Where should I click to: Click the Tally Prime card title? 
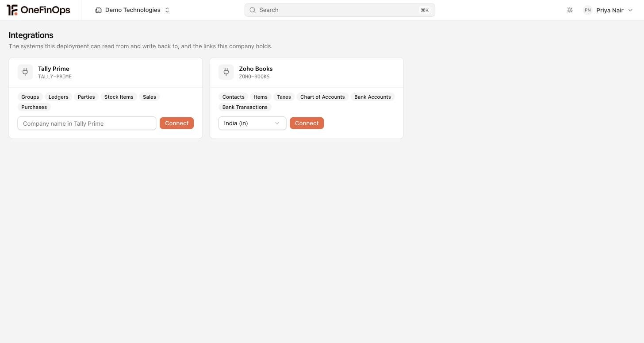[54, 69]
